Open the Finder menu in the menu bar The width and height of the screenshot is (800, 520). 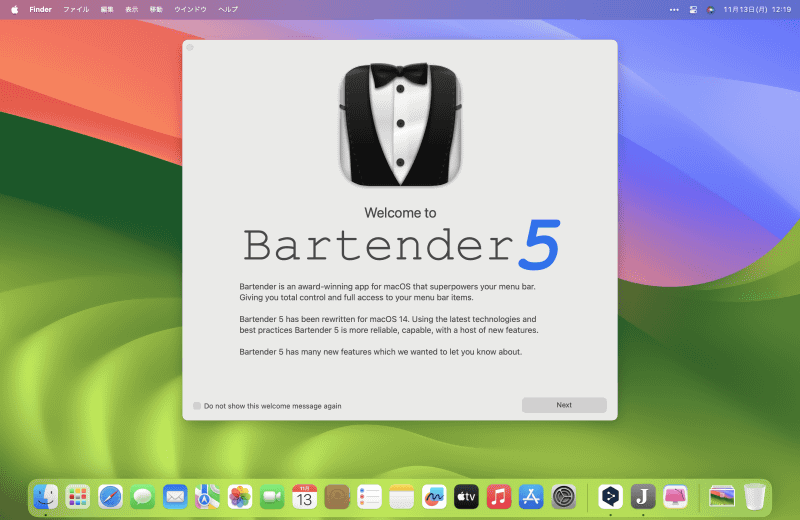pyautogui.click(x=40, y=9)
